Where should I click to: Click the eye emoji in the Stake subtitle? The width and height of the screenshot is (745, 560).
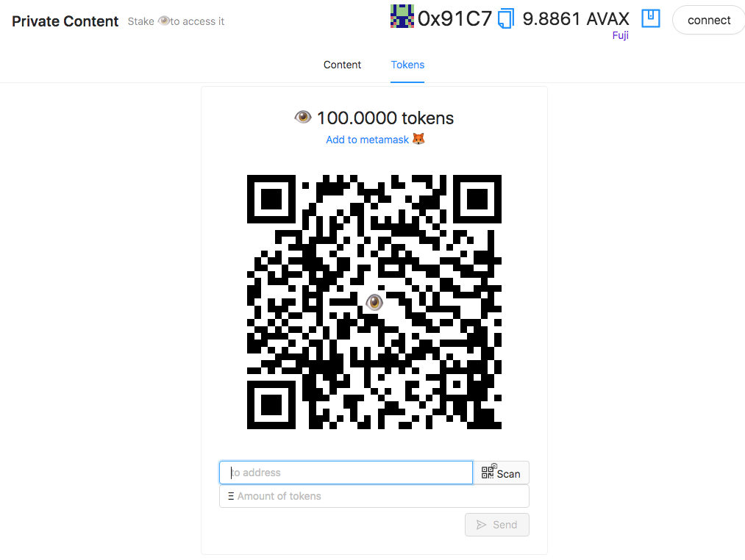[x=163, y=21]
